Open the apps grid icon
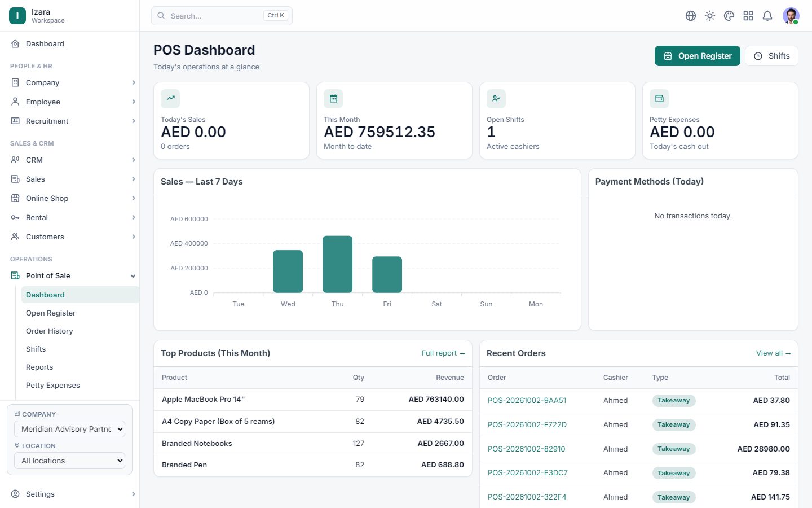Image resolution: width=812 pixels, height=508 pixels. click(748, 16)
